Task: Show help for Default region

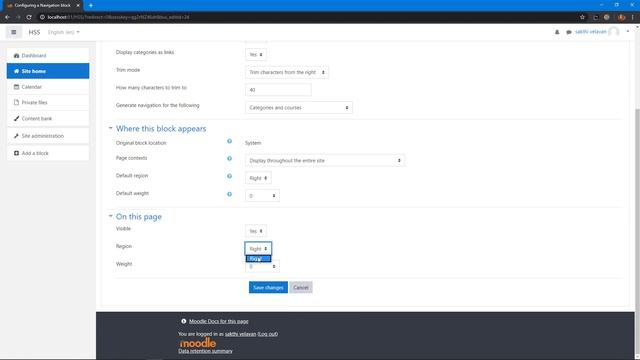Action: (229, 176)
